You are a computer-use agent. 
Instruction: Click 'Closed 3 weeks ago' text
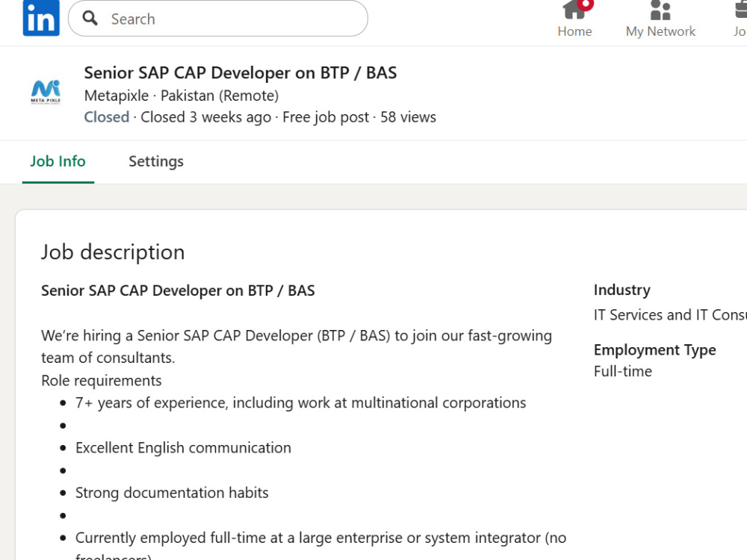click(x=206, y=117)
